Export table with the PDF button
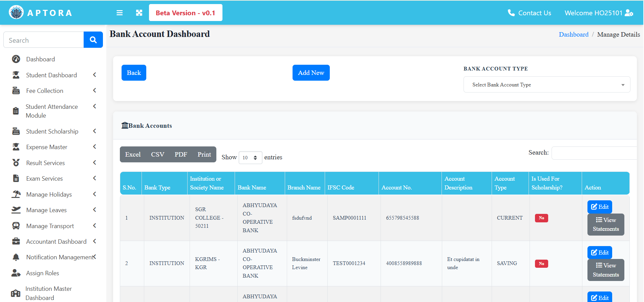This screenshot has width=644, height=302. pyautogui.click(x=181, y=154)
